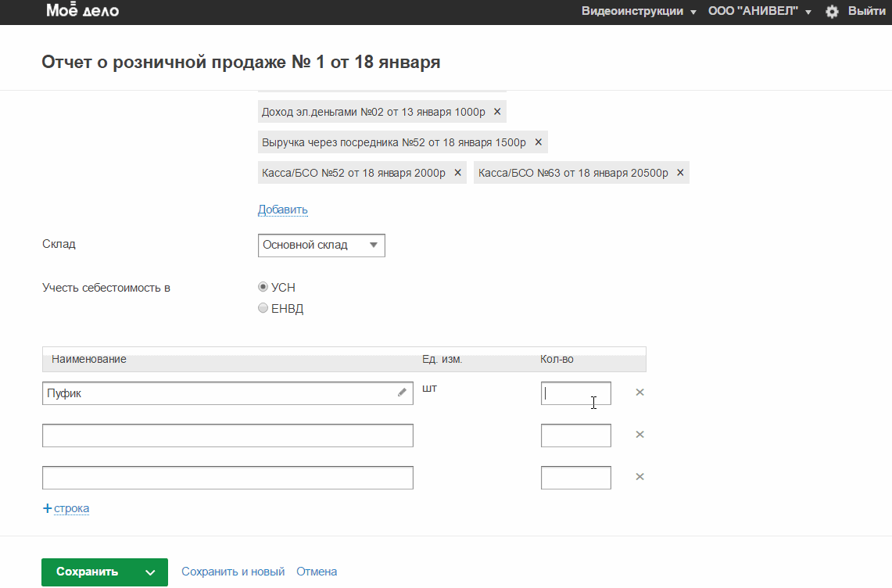Click the Добавить link
The height and width of the screenshot is (588, 892).
[x=283, y=210]
